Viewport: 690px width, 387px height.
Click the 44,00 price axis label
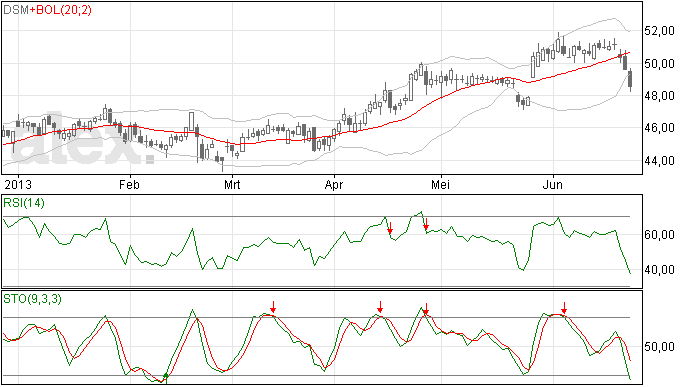pos(659,161)
